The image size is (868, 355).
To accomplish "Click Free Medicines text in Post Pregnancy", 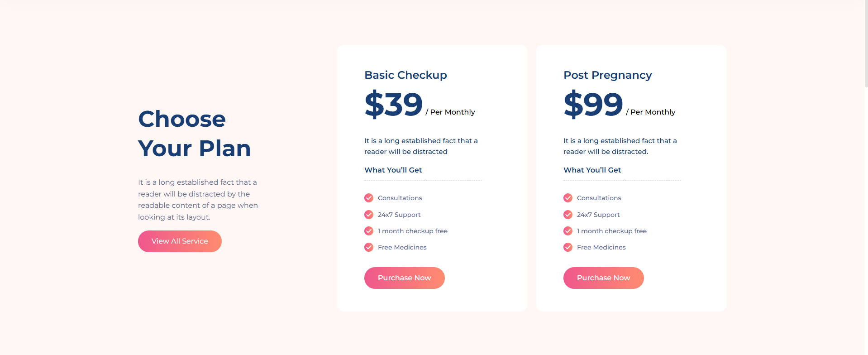I will [601, 247].
